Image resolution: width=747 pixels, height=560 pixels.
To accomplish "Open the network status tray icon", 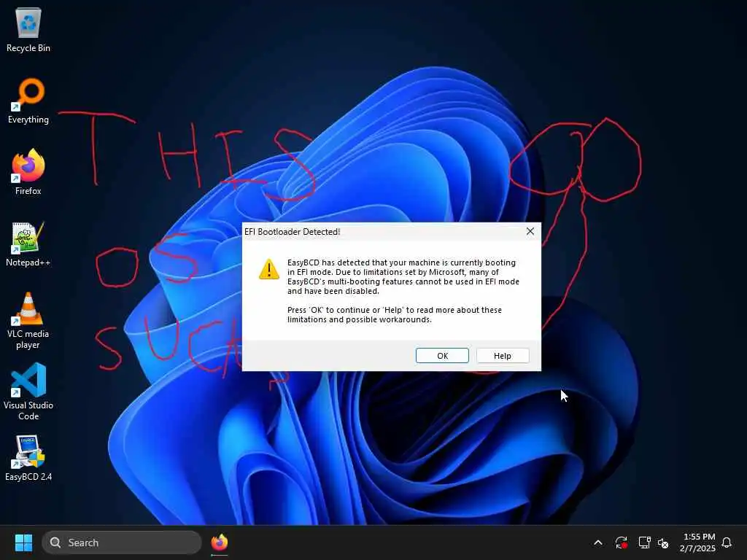I will (x=644, y=542).
